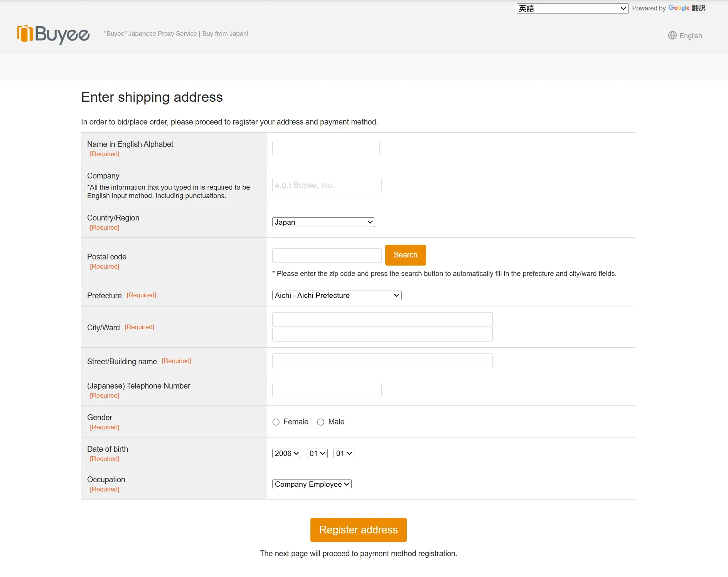This screenshot has width=728, height=577.
Task: Focus the Name in English Alphabet field
Action: (x=326, y=148)
